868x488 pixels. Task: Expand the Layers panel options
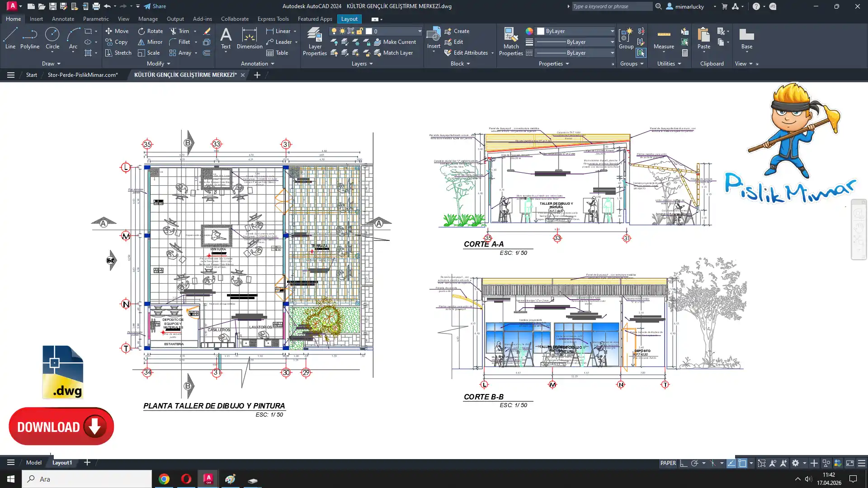(362, 64)
